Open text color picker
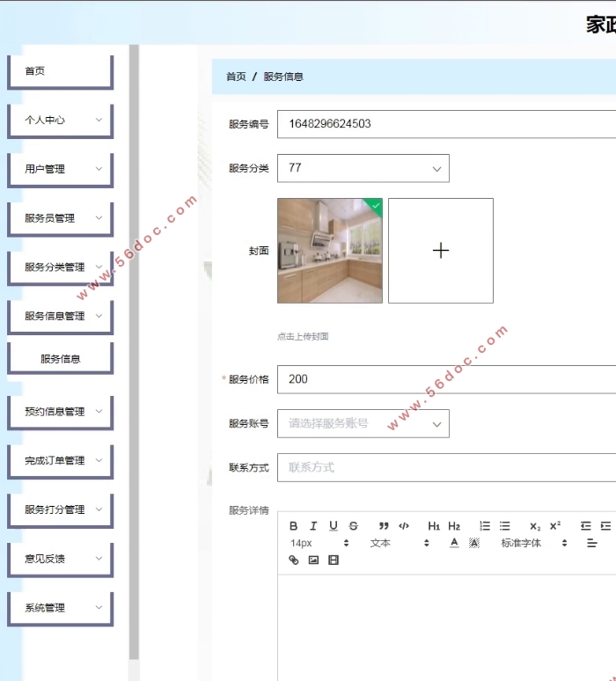Viewport: 616px width, 681px height. [x=454, y=543]
